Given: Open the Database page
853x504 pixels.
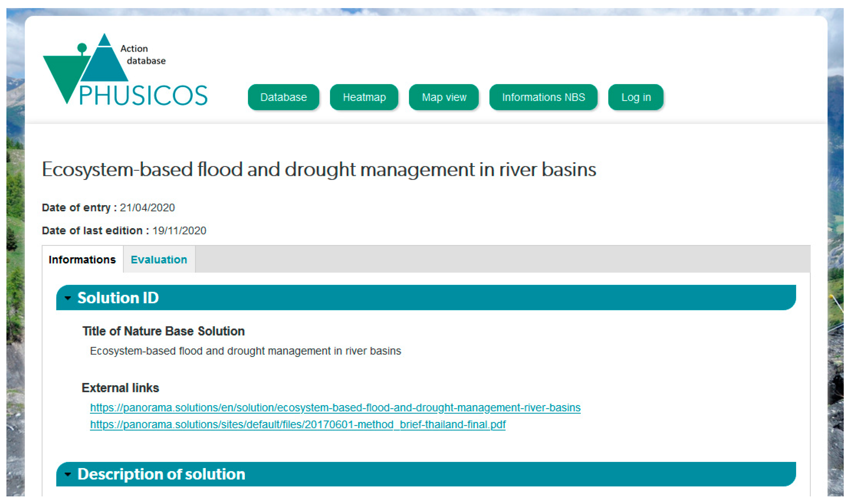Looking at the screenshot, I should click(283, 97).
